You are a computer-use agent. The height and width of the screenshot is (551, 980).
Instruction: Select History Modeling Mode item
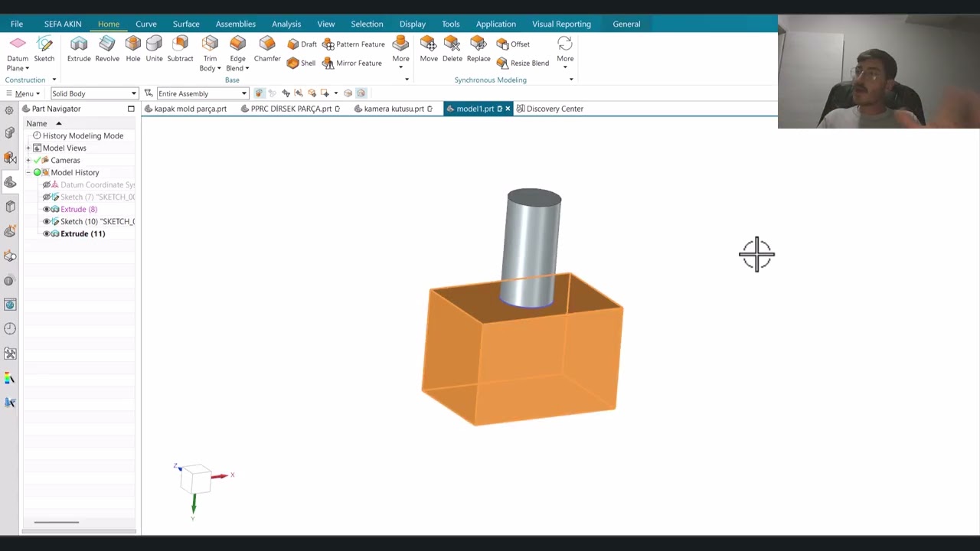point(83,135)
